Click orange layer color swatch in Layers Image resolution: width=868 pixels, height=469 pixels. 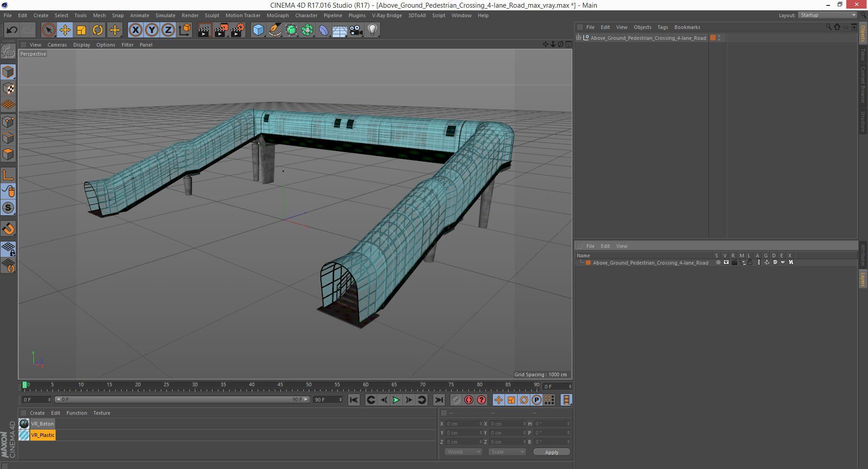pos(588,263)
